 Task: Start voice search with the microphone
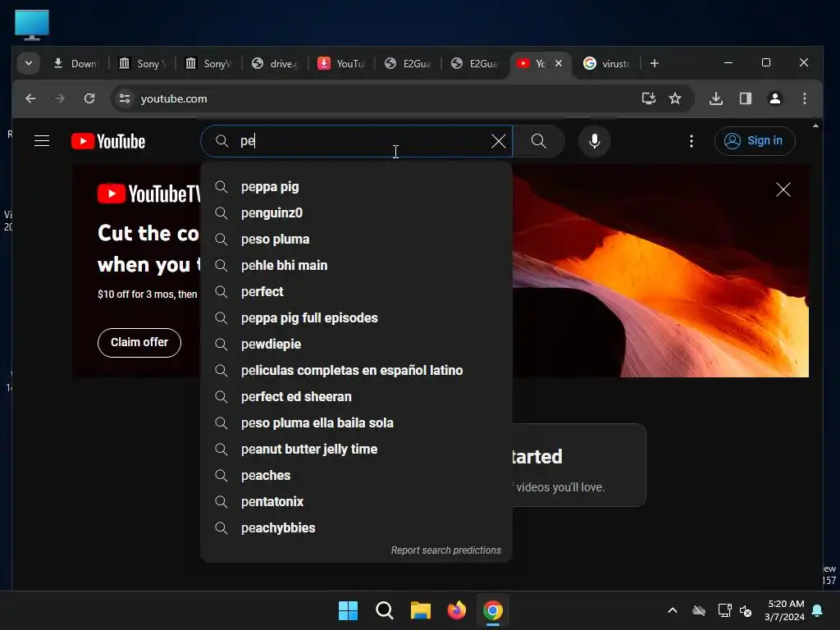click(x=594, y=141)
